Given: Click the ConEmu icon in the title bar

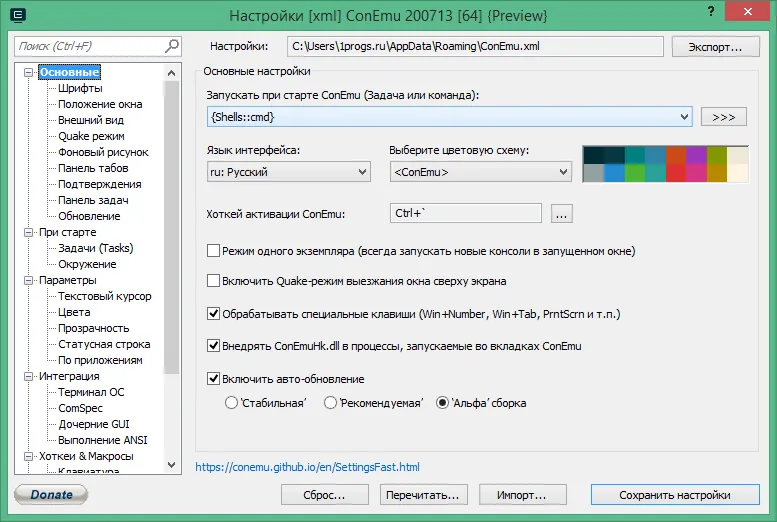Looking at the screenshot, I should click(x=18, y=15).
